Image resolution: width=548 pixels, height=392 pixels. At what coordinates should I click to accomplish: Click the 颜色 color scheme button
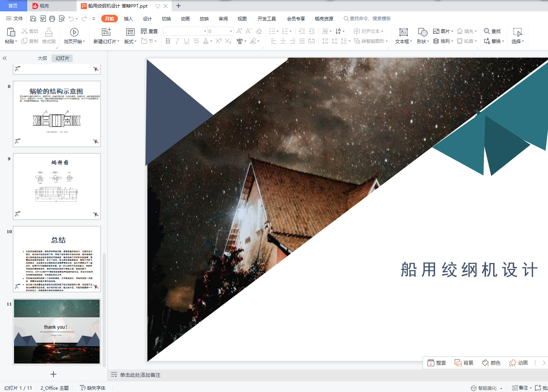tap(491, 363)
